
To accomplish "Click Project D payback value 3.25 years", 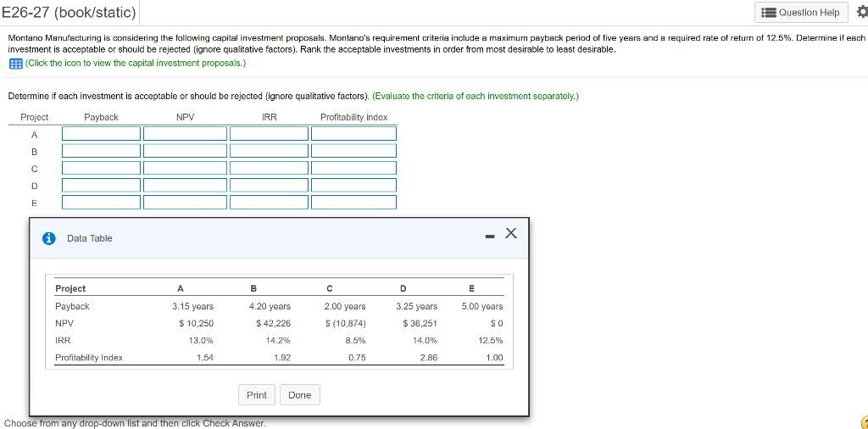I will pyautogui.click(x=417, y=306).
